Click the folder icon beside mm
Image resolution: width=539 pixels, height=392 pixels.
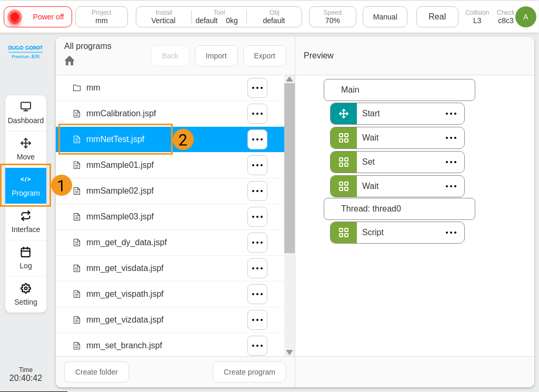coord(77,88)
